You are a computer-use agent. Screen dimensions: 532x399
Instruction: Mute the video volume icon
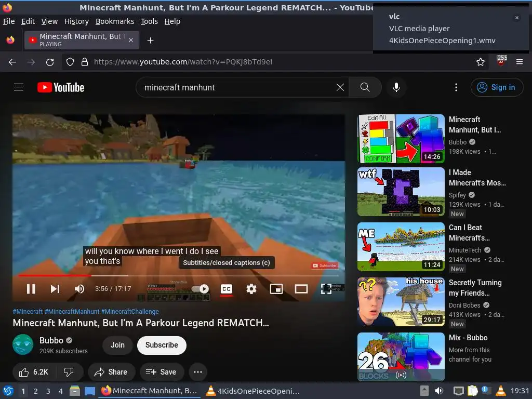[79, 289]
